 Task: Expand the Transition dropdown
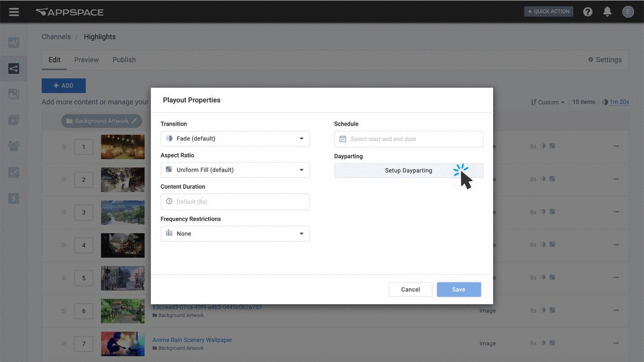(235, 138)
